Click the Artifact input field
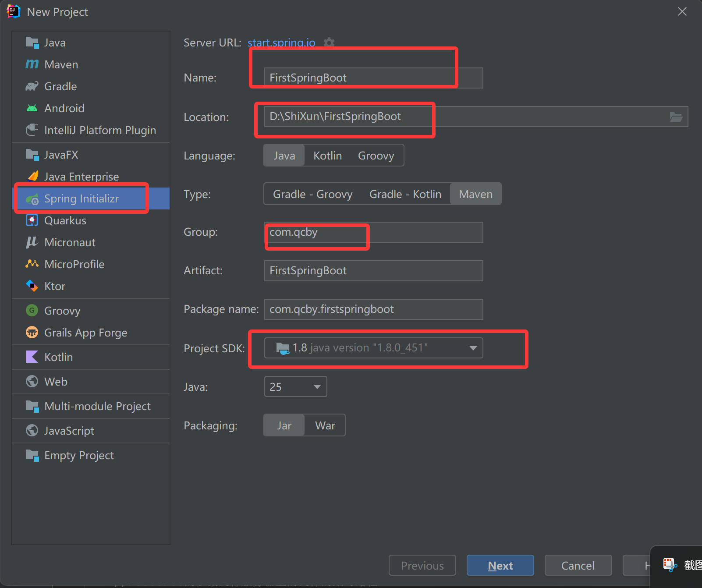Screen dimensions: 702x588 point(373,271)
